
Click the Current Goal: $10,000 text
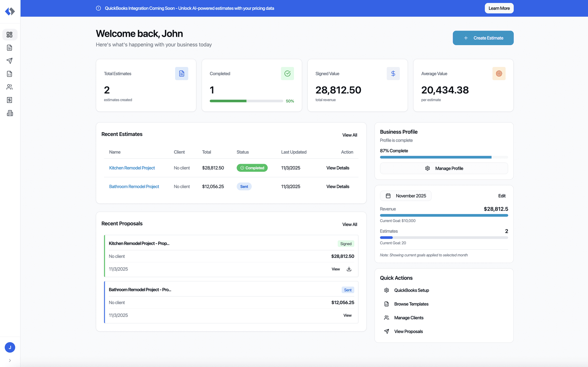(398, 221)
